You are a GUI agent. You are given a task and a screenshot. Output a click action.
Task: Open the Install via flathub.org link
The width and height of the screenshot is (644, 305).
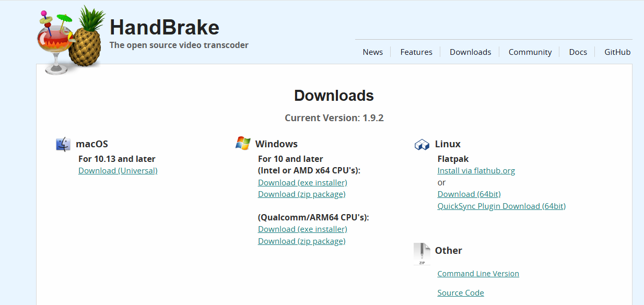pyautogui.click(x=476, y=171)
